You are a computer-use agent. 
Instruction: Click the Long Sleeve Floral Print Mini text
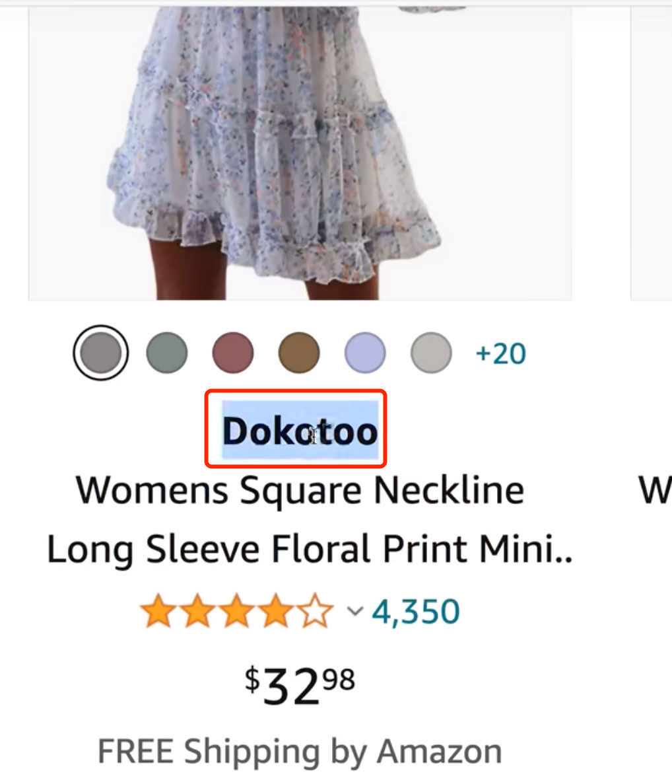tap(309, 550)
